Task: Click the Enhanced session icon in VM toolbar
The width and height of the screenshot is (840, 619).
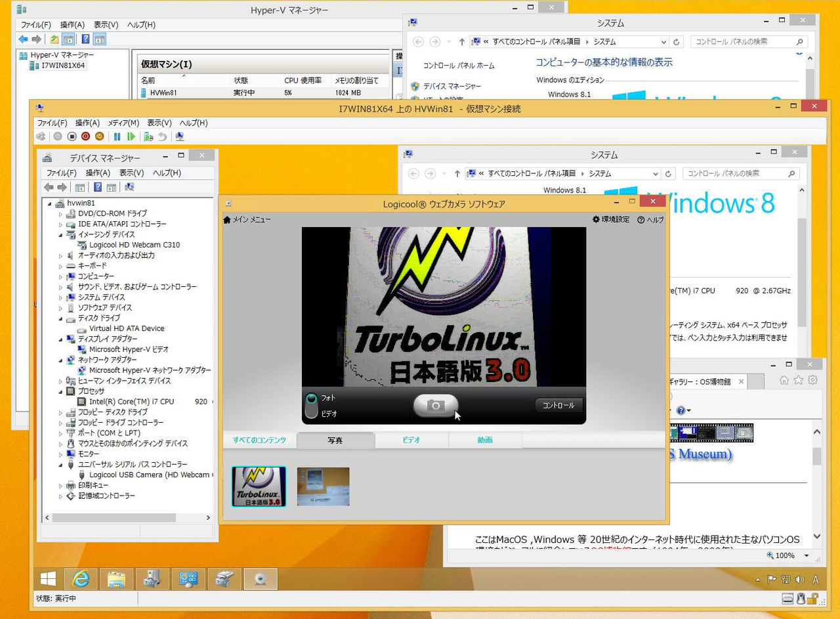Action: (179, 137)
